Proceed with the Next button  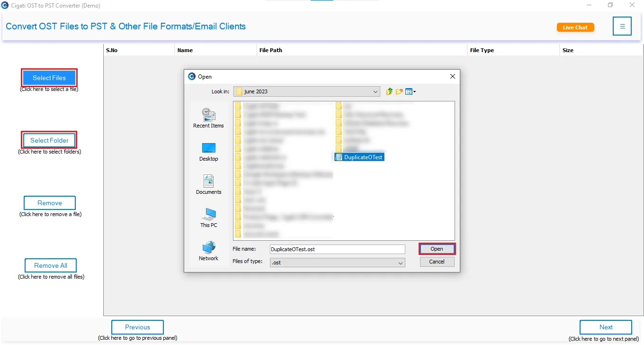click(x=606, y=327)
